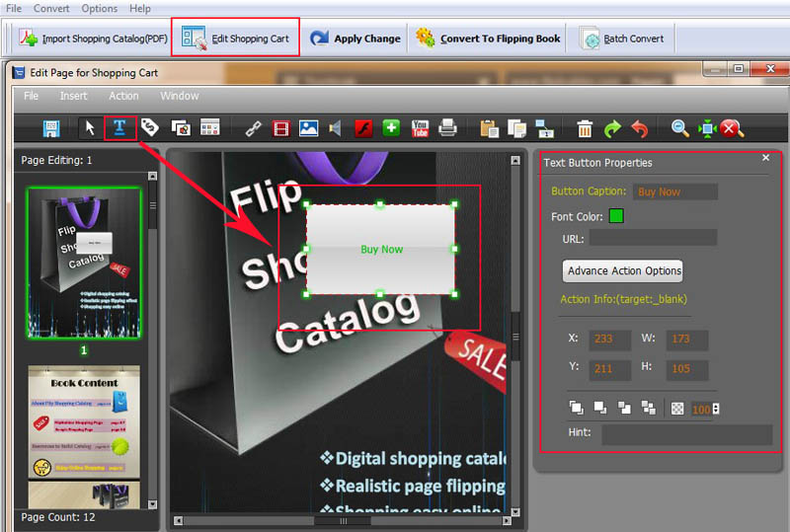Select the price tag tool

point(150,128)
